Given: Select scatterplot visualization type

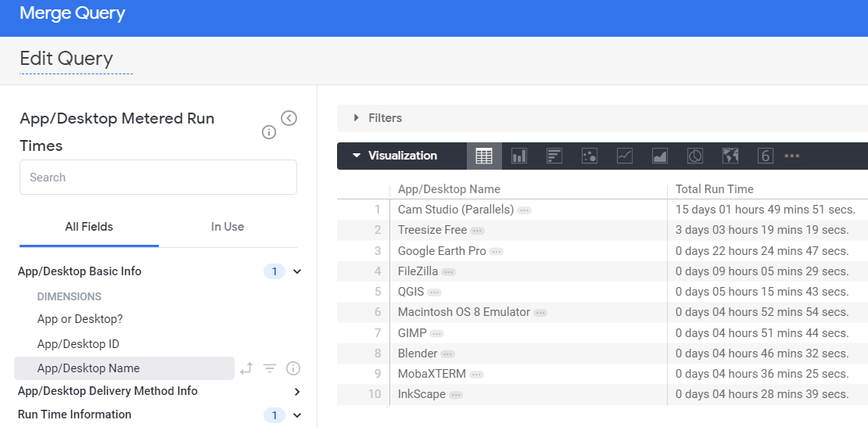Looking at the screenshot, I should (590, 156).
